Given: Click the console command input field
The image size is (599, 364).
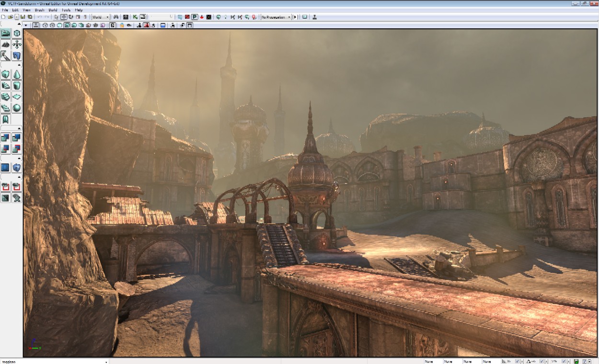Looking at the screenshot, I should (53, 361).
